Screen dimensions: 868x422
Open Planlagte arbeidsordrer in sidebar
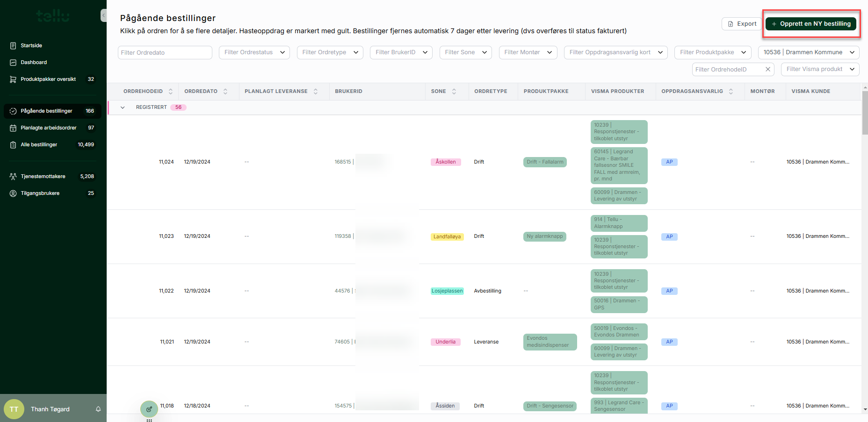pyautogui.click(x=49, y=128)
